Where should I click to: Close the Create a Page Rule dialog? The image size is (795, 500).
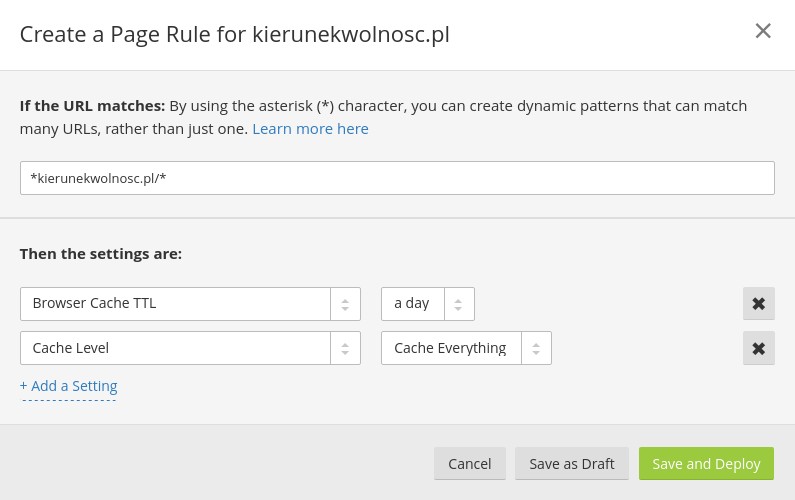tap(763, 31)
